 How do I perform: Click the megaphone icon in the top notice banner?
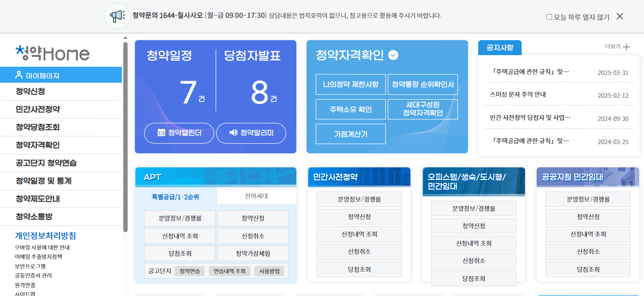pyautogui.click(x=116, y=16)
